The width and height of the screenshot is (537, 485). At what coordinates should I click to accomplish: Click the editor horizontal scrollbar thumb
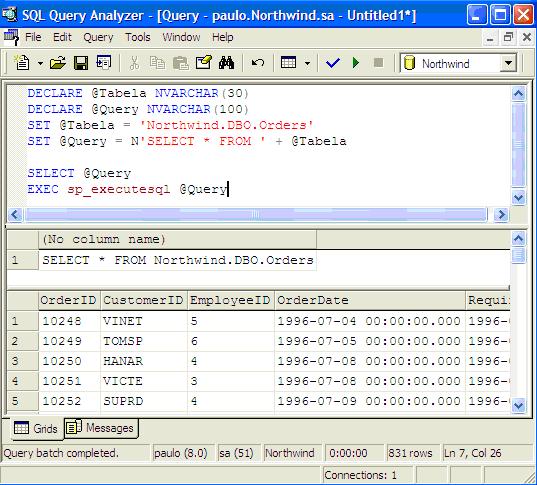point(256,215)
